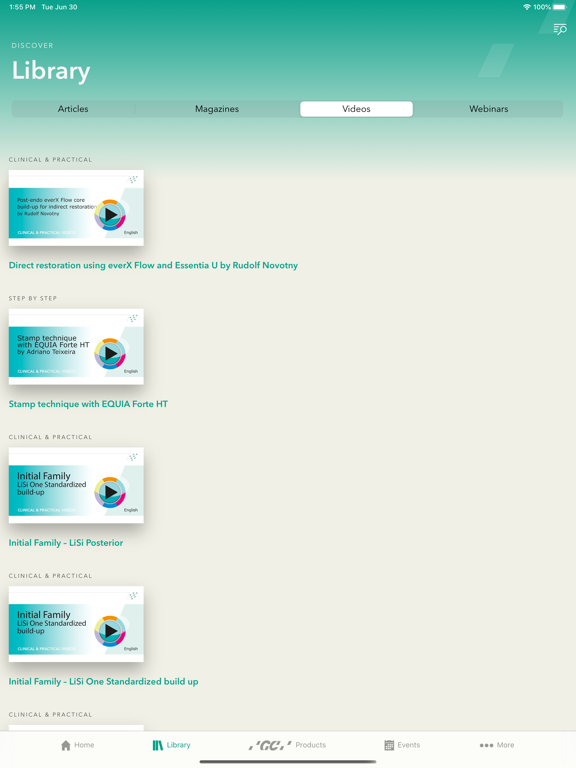Tap the More three-dots icon
Screen dimensions: 576x768
(x=486, y=745)
